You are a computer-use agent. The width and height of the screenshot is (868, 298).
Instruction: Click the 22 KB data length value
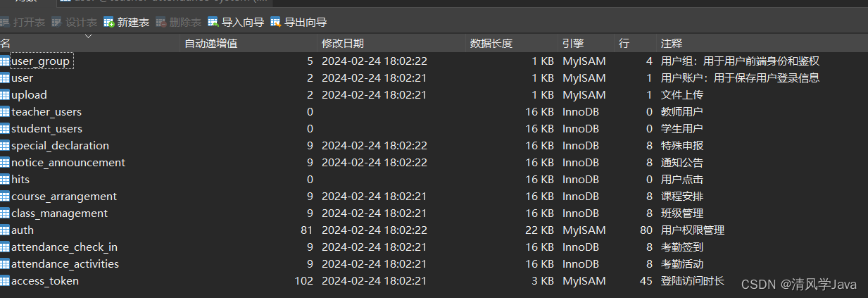540,230
